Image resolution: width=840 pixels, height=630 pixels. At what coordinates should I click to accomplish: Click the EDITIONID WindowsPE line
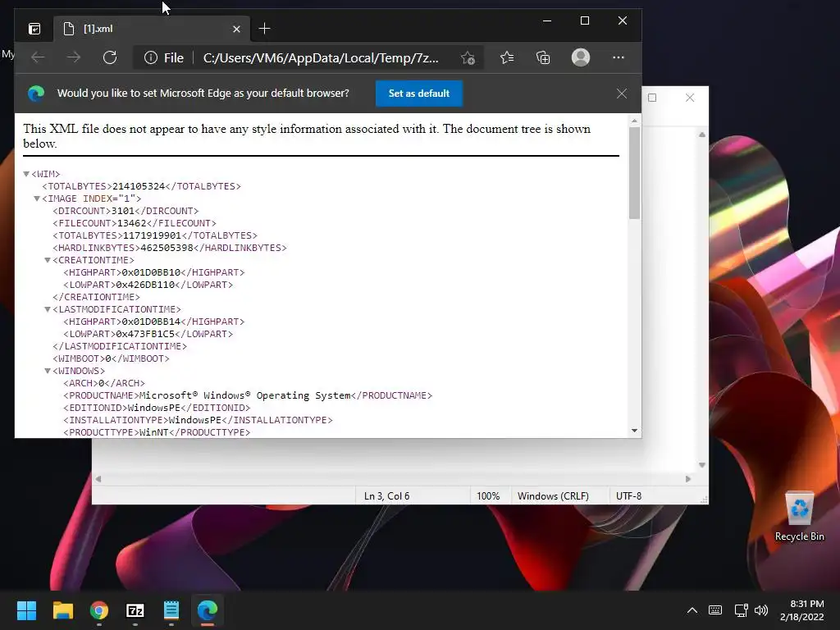point(157,409)
